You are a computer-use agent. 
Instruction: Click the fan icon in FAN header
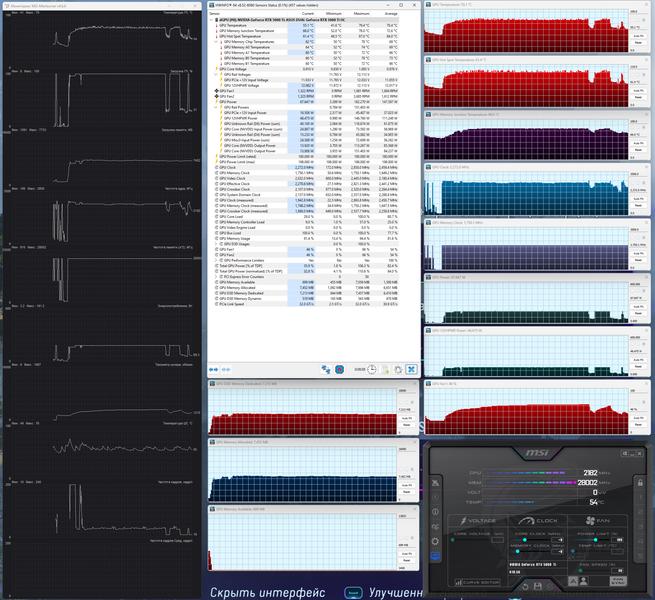(x=590, y=521)
